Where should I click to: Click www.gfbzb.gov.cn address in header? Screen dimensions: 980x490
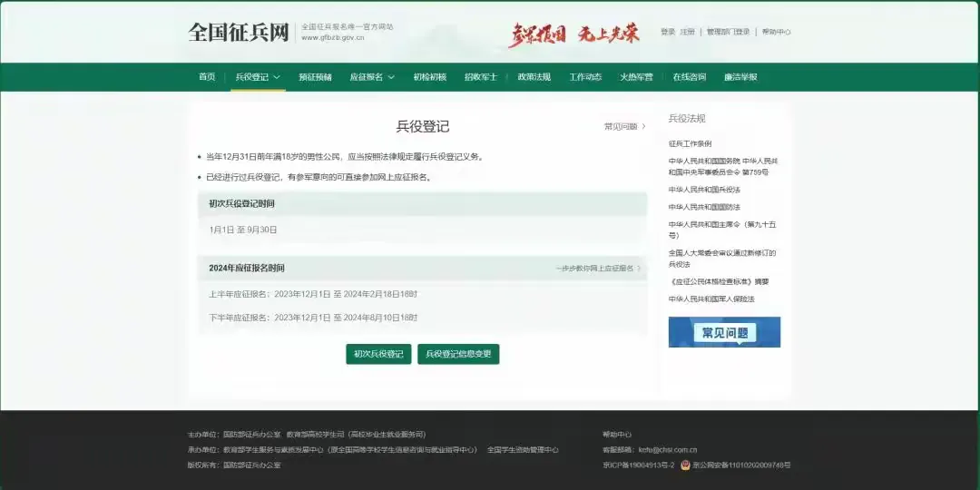332,37
